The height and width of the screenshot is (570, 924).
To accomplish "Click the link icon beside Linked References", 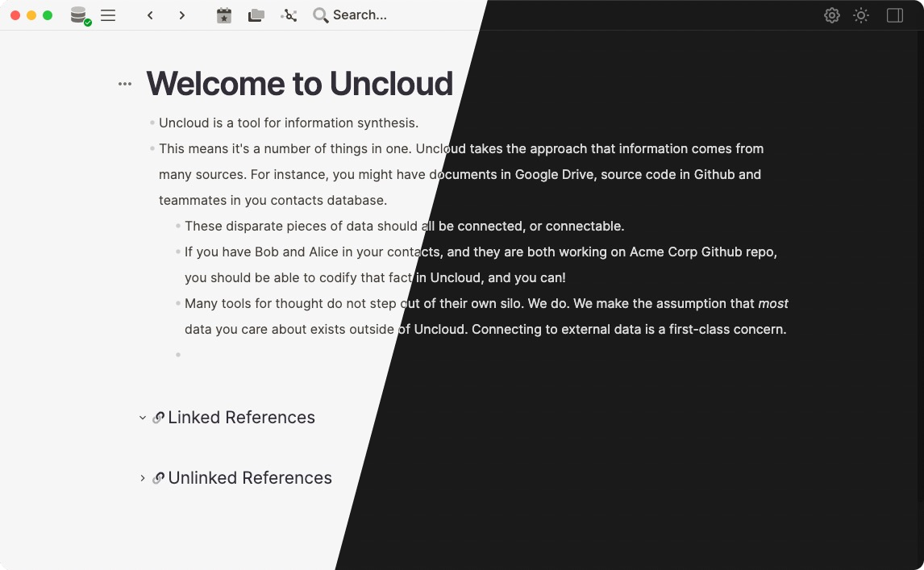I will 158,418.
